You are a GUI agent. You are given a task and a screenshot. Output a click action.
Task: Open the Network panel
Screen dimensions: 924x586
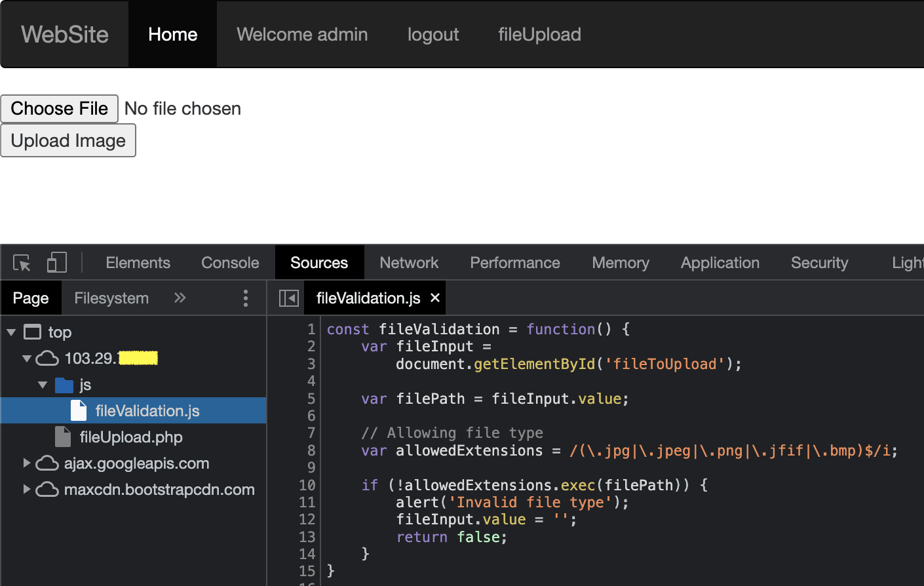[409, 262]
